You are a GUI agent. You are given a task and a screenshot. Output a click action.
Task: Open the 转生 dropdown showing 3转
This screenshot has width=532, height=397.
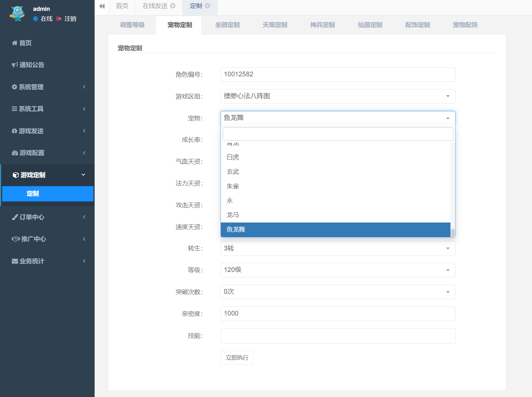click(x=338, y=249)
